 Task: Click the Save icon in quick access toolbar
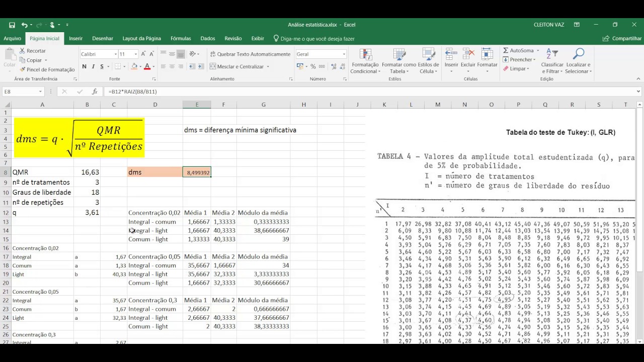[x=12, y=25]
